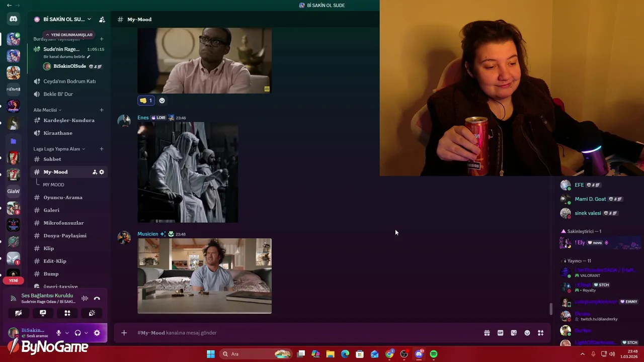Open Musicien username profile
The image size is (644, 362).
click(x=148, y=234)
